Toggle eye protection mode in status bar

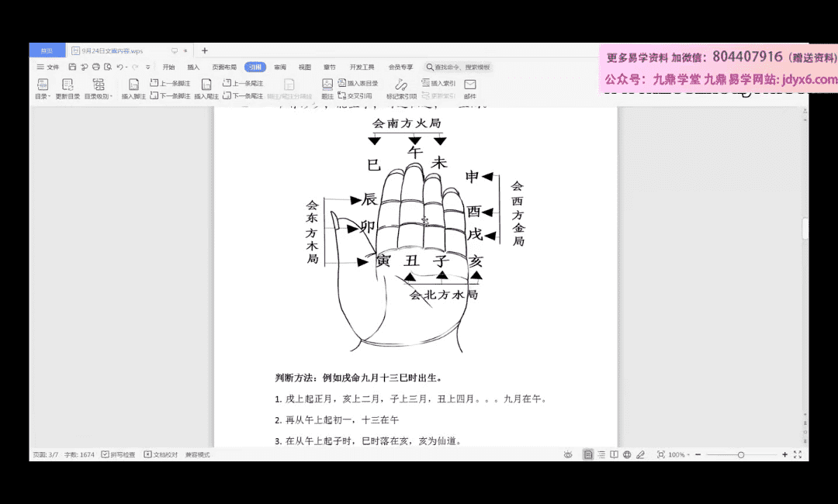tap(569, 454)
